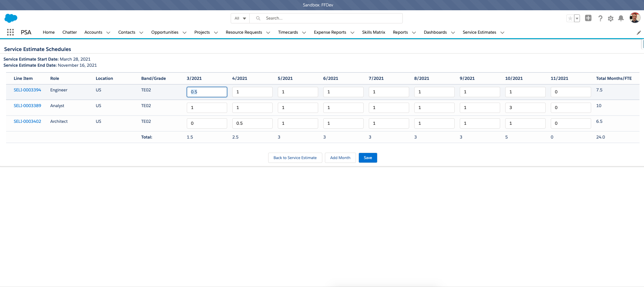Open line item SELI-0003394

pos(28,90)
